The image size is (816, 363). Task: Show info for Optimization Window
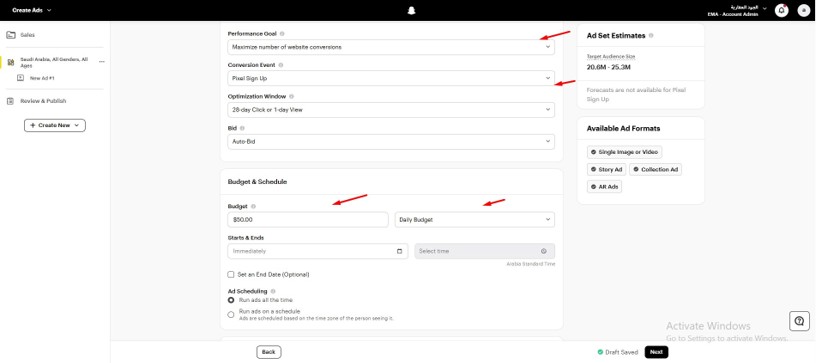tap(291, 96)
